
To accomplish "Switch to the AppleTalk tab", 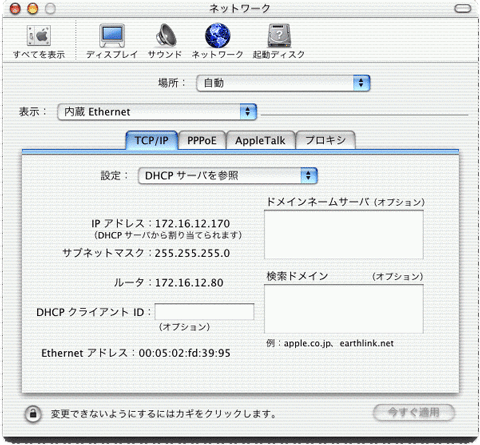I will pyautogui.click(x=260, y=140).
